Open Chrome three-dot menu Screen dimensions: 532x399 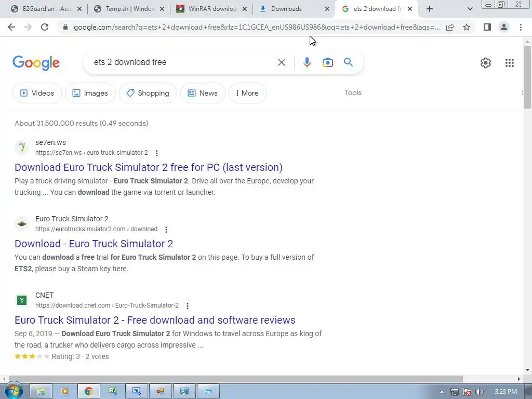521,27
